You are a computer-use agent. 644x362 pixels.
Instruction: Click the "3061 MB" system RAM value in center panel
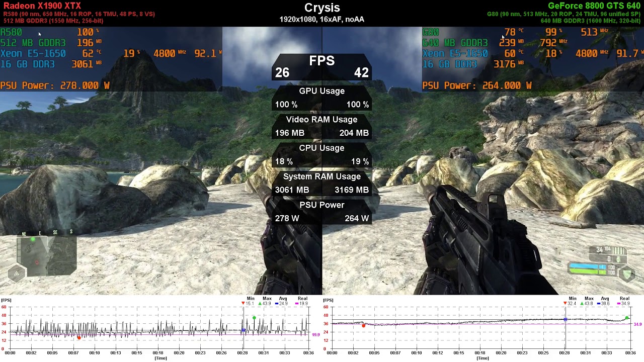pos(292,190)
